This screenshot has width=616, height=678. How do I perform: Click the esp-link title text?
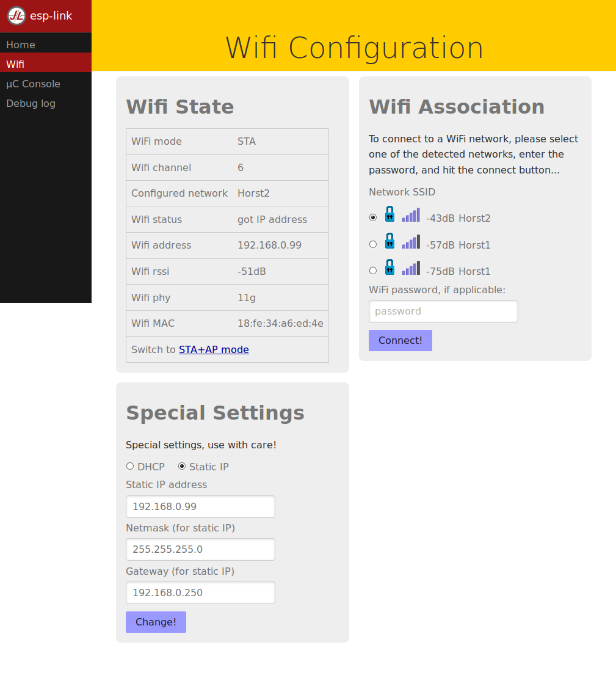(x=51, y=16)
